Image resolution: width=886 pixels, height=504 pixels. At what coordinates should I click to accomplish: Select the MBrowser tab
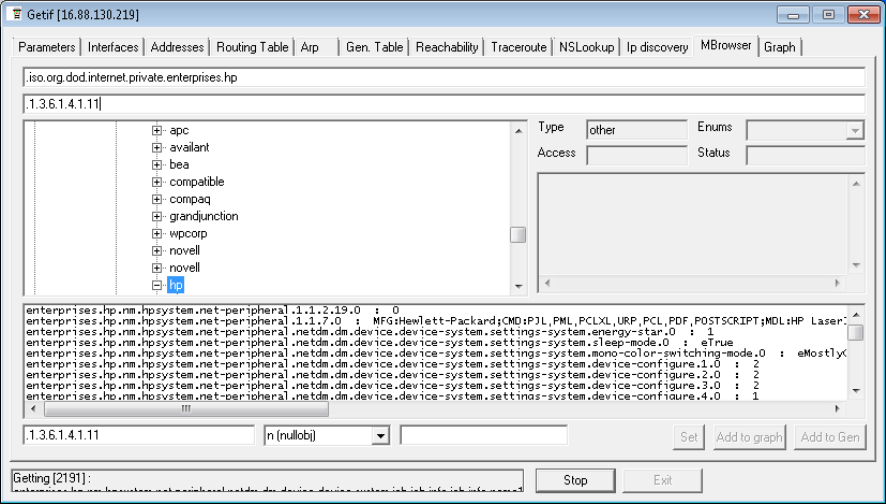(726, 45)
